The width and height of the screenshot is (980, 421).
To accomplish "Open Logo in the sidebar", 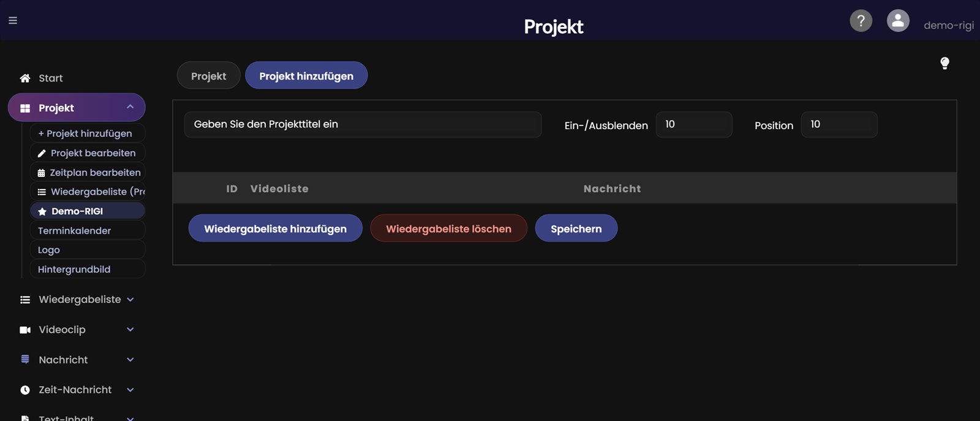I will tap(87, 250).
